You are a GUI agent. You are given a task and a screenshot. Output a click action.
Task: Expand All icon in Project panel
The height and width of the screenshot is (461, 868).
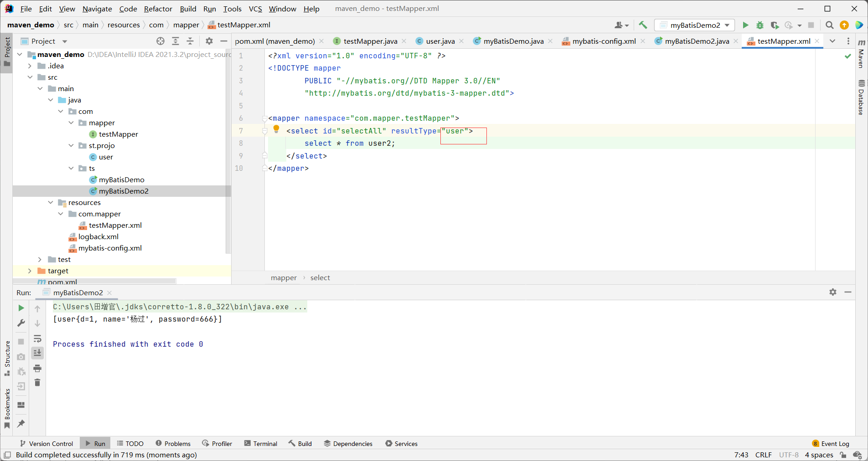tap(176, 41)
